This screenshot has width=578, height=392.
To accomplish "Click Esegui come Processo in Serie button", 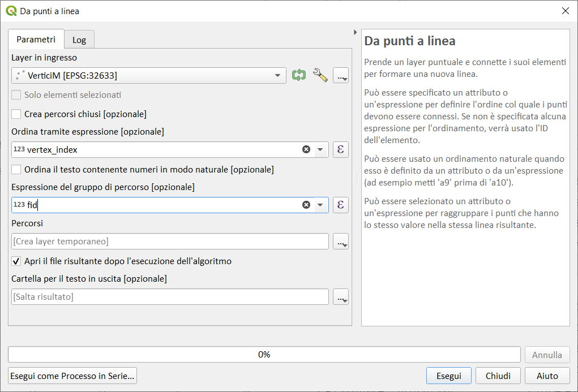I will [x=72, y=376].
